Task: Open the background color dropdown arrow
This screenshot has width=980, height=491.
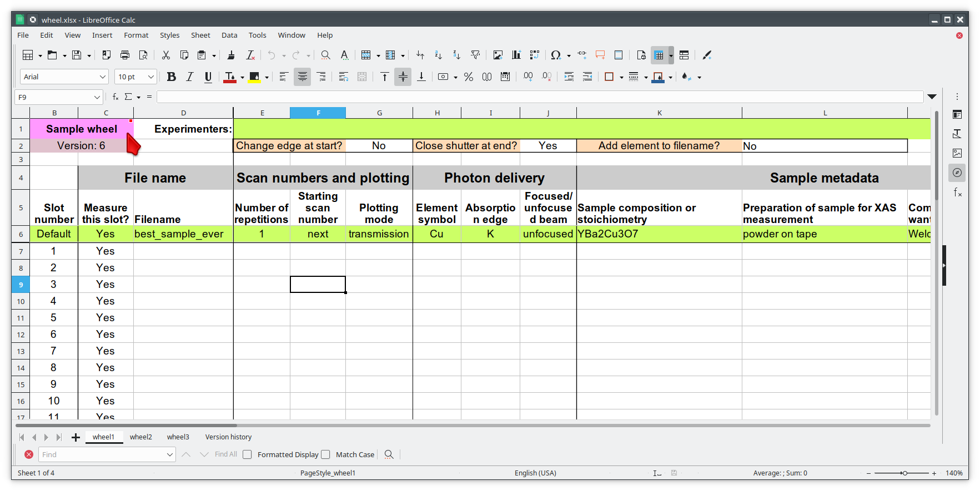Action: tap(267, 77)
